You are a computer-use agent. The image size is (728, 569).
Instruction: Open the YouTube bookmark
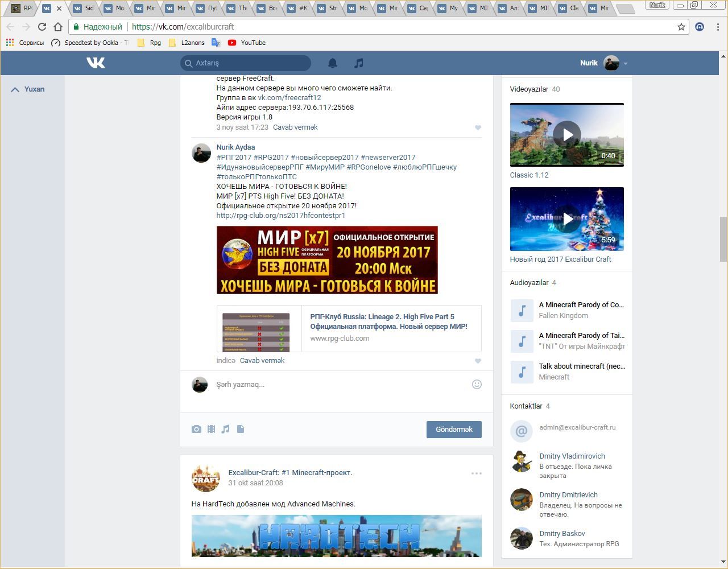[247, 43]
